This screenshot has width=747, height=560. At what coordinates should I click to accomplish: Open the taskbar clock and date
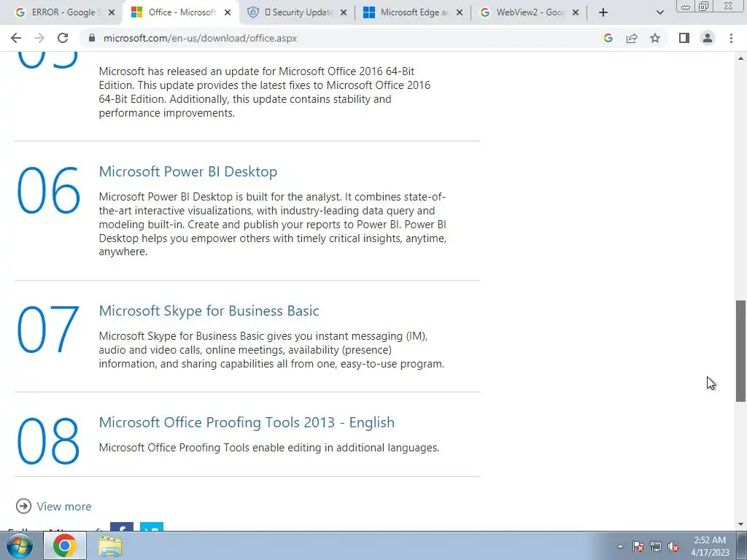[710, 546]
